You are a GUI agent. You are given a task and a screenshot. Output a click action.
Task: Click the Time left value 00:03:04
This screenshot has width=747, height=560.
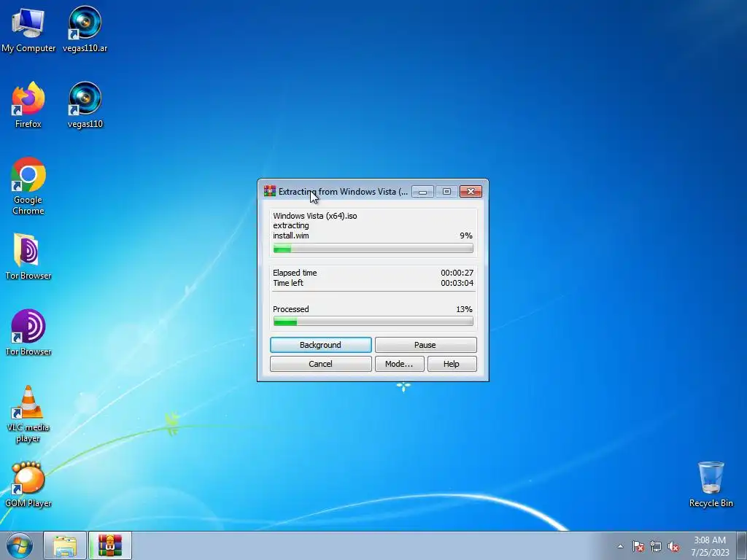(x=457, y=283)
